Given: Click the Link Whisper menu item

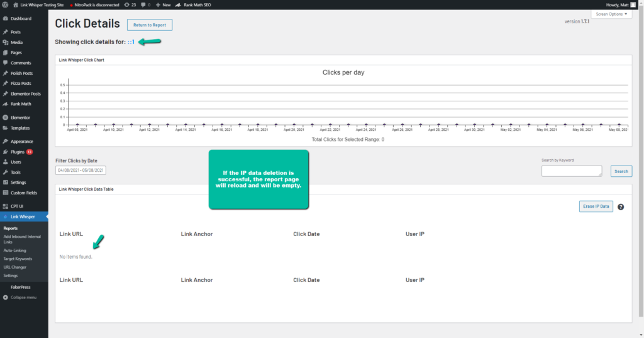Looking at the screenshot, I should pyautogui.click(x=24, y=217).
